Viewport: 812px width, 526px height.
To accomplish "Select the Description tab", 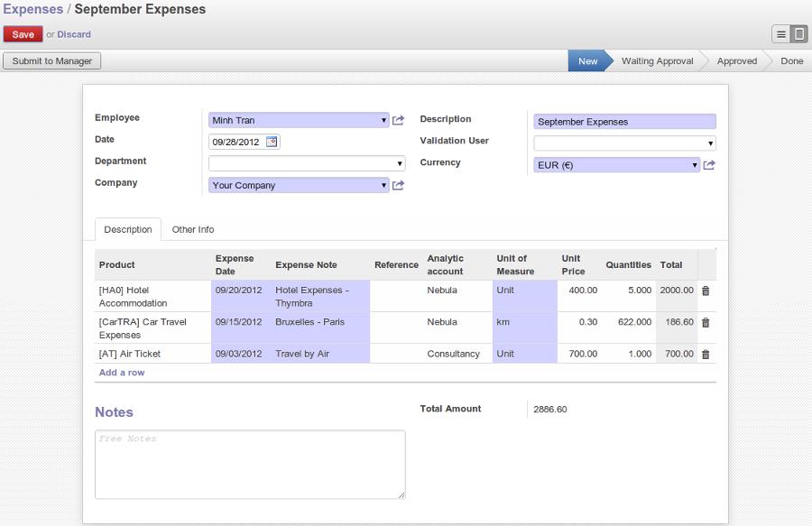I will pyautogui.click(x=128, y=229).
